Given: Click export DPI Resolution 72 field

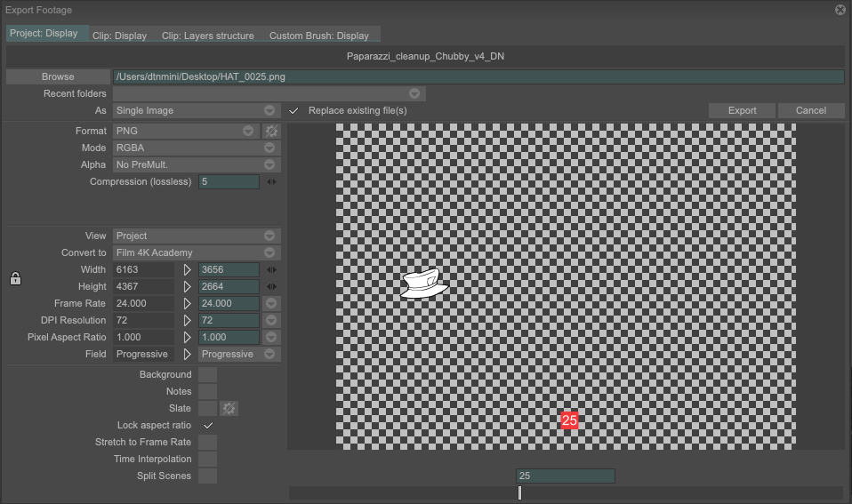Looking at the screenshot, I should pos(229,320).
